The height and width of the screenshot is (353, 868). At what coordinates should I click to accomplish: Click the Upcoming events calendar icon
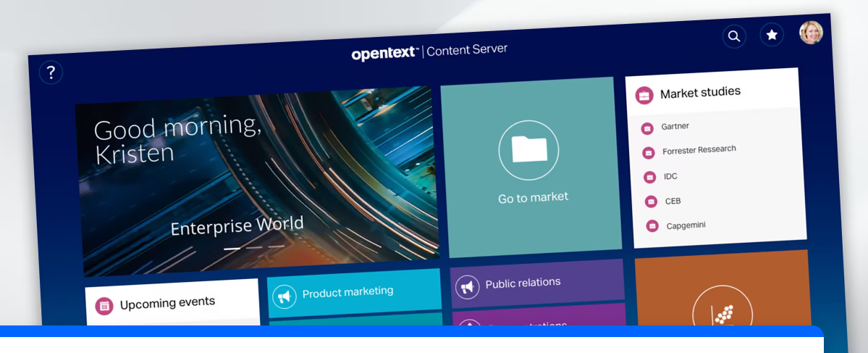104,306
